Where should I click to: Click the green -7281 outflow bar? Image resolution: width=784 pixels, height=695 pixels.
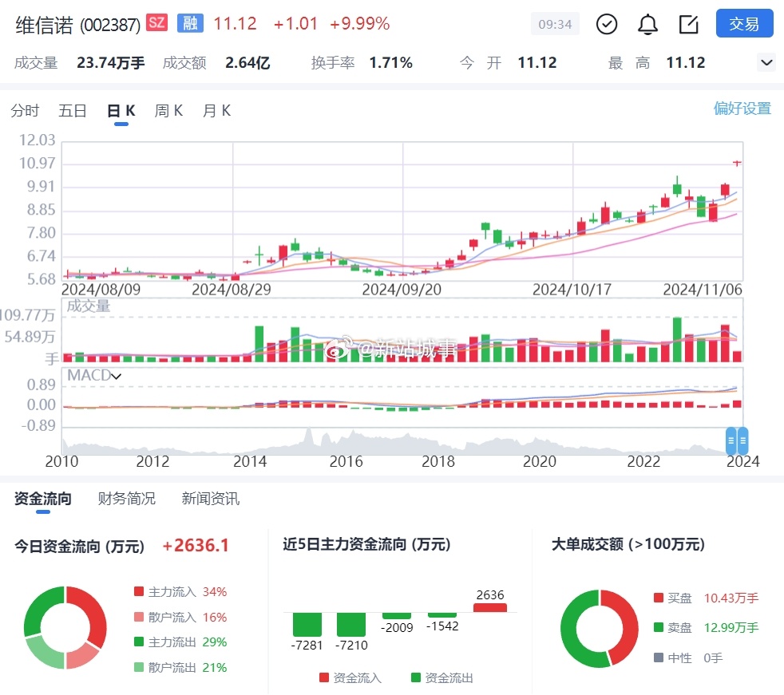click(x=307, y=625)
